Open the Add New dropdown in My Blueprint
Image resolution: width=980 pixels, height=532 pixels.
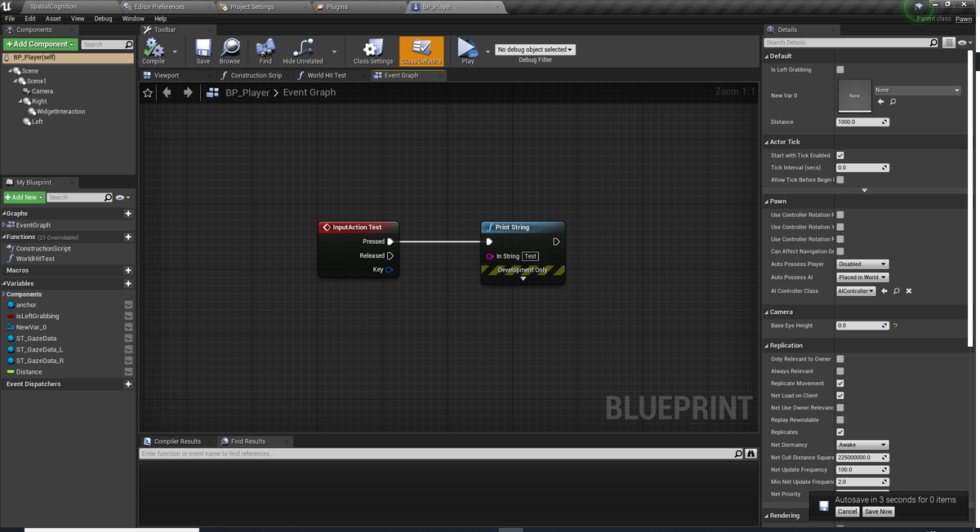(24, 197)
